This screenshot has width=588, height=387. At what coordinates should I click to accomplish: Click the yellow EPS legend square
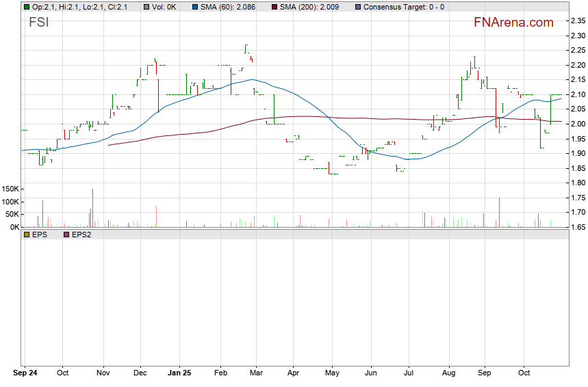tap(27, 235)
